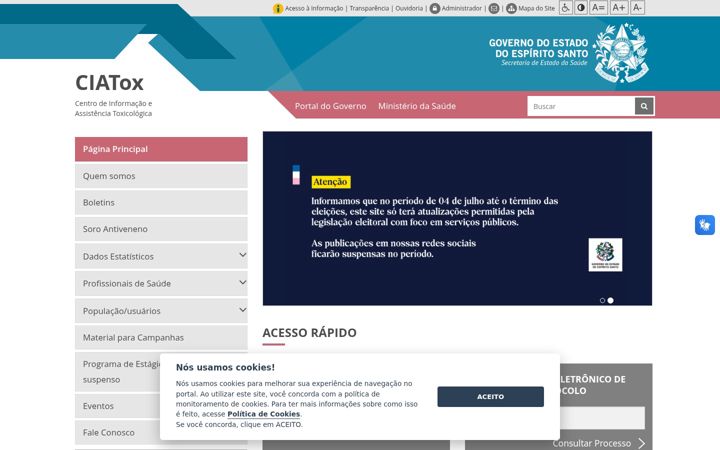Open the Ouvidoria link

(x=409, y=8)
